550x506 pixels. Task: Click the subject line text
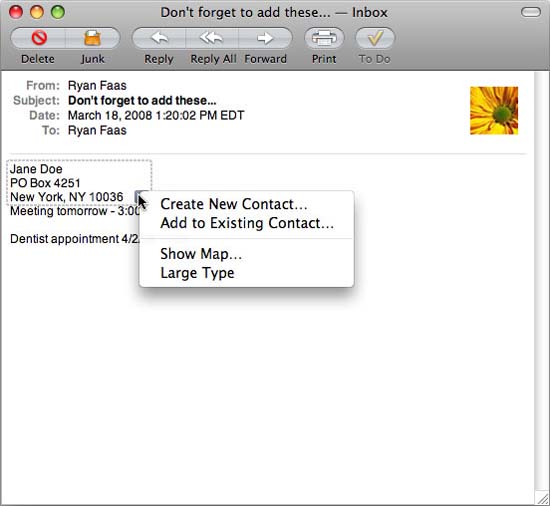coord(142,101)
